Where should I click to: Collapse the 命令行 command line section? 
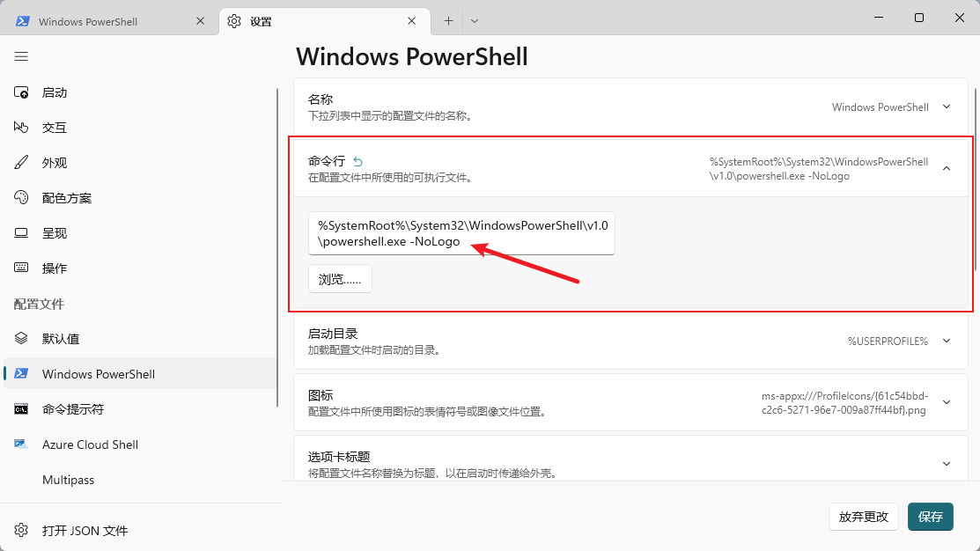947,168
